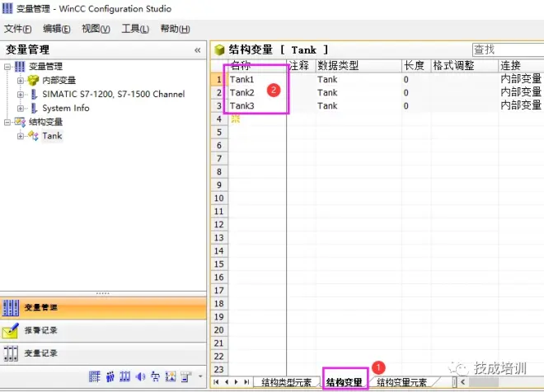544x392 pixels.
Task: Collapse the 变量管理 root tree node
Action: (7, 67)
